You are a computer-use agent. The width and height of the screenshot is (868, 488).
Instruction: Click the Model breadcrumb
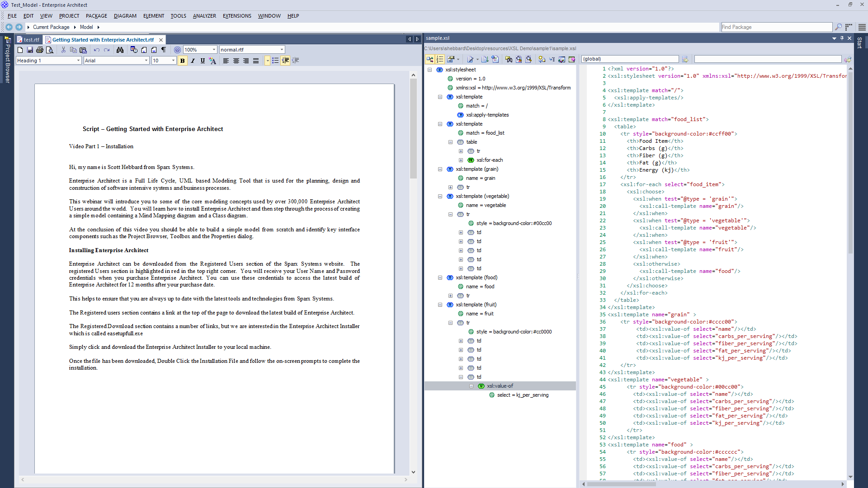tap(86, 27)
